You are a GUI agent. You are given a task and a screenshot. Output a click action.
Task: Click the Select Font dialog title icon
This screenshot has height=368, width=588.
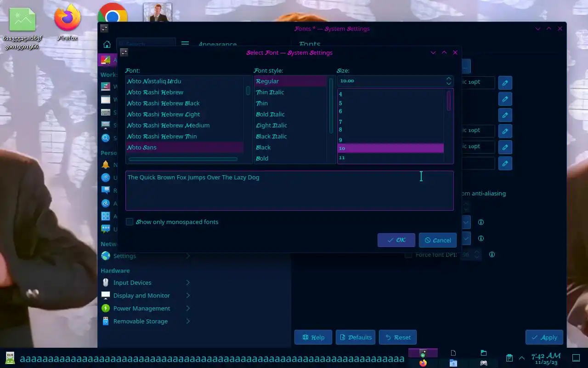tap(124, 52)
